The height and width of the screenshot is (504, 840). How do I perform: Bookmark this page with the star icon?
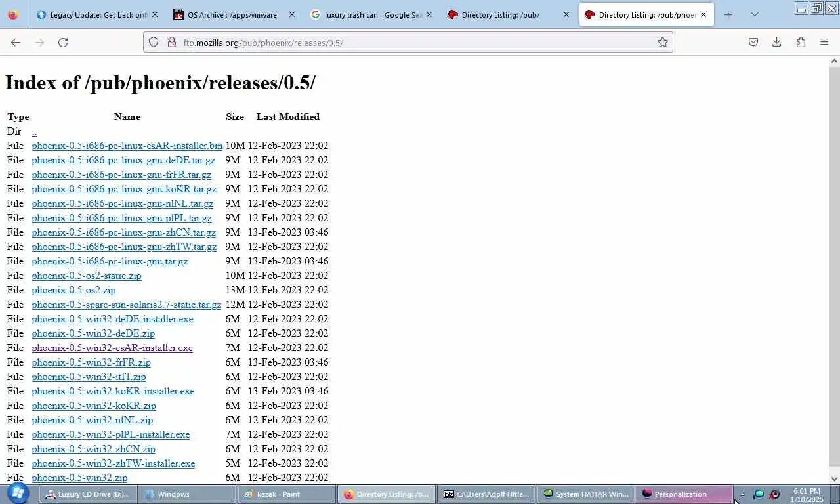click(663, 42)
